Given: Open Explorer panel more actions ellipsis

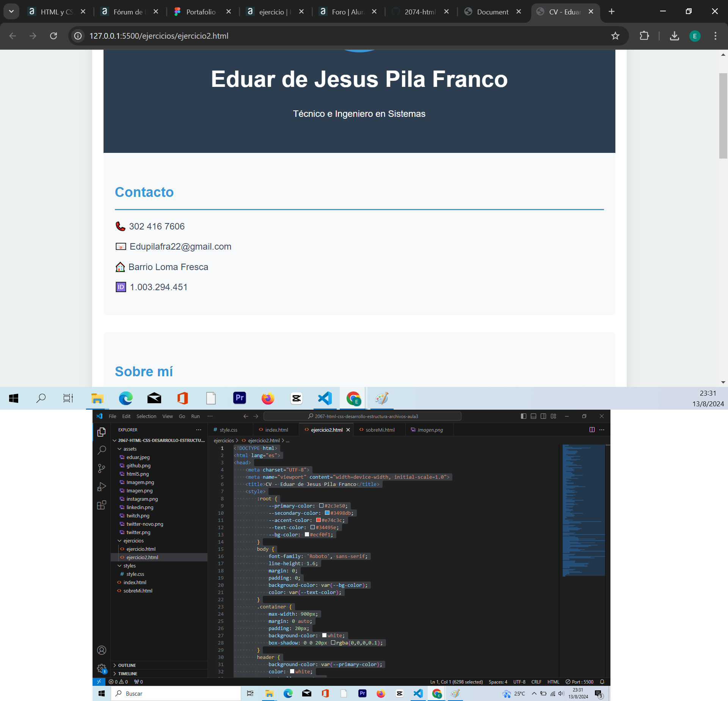Looking at the screenshot, I should (199, 430).
